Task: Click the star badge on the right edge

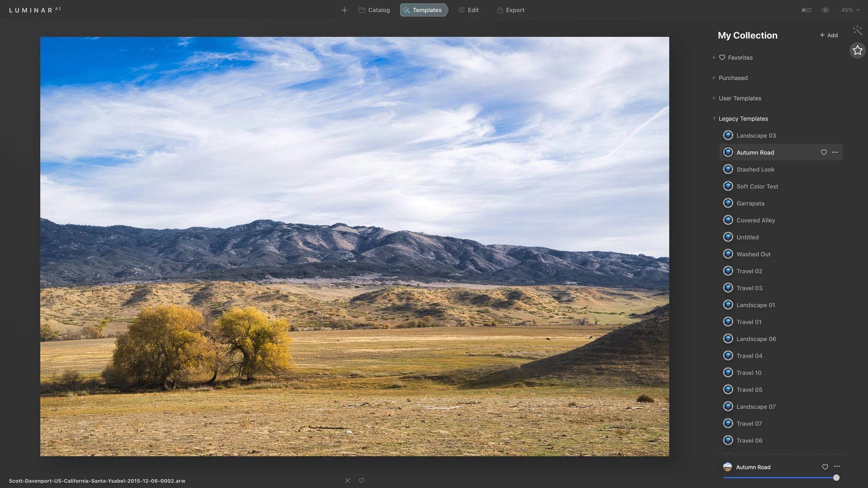Action: click(857, 50)
